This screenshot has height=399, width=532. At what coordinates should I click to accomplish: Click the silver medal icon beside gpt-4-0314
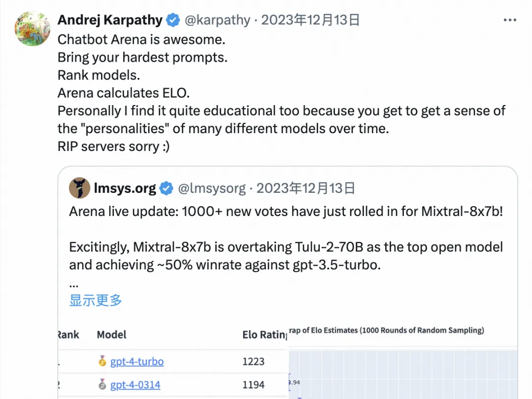click(103, 384)
